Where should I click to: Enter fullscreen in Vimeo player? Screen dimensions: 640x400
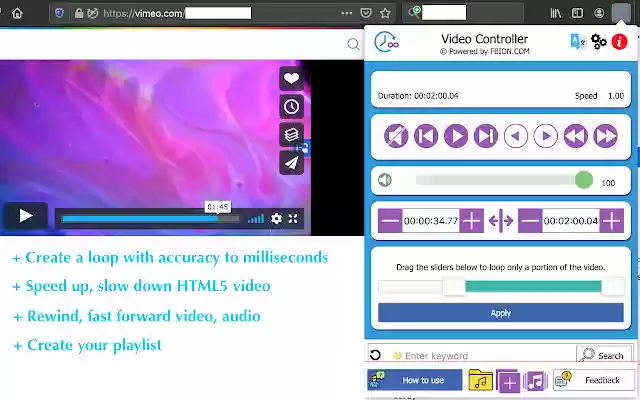tap(293, 219)
